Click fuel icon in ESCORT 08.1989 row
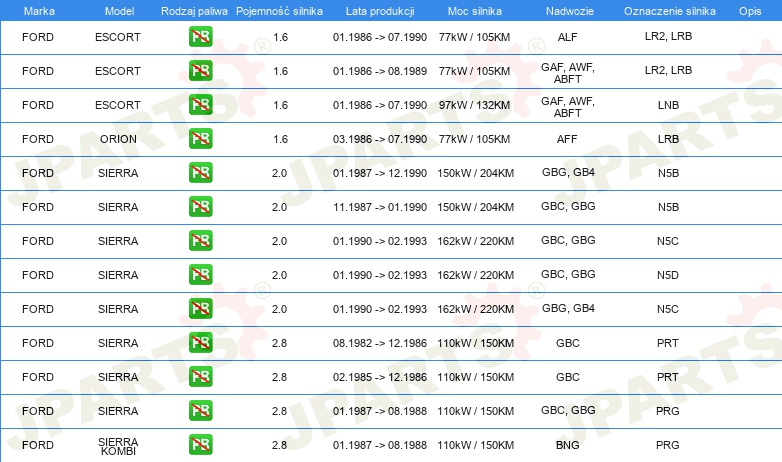The image size is (782, 462). [x=200, y=70]
